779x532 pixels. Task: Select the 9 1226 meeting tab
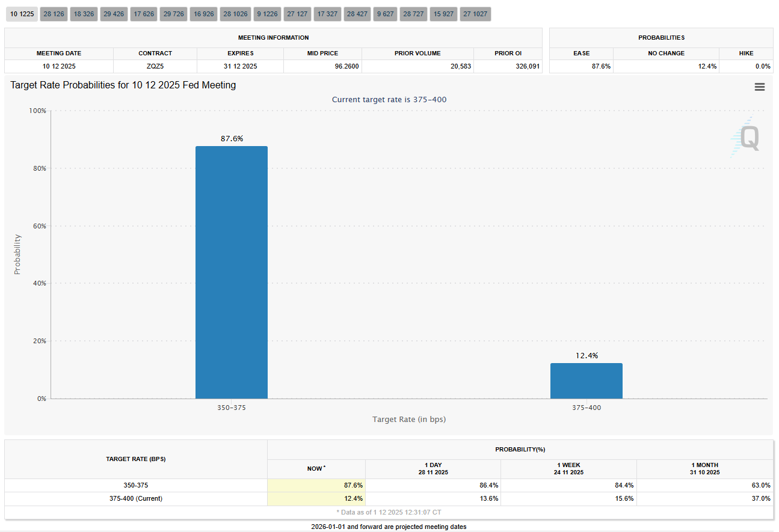[x=266, y=14]
